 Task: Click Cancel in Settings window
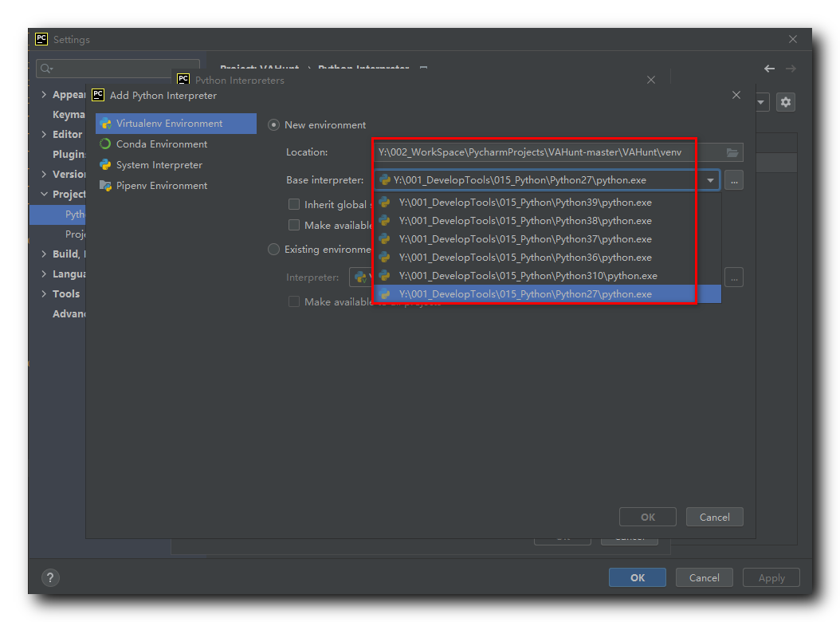click(x=705, y=577)
